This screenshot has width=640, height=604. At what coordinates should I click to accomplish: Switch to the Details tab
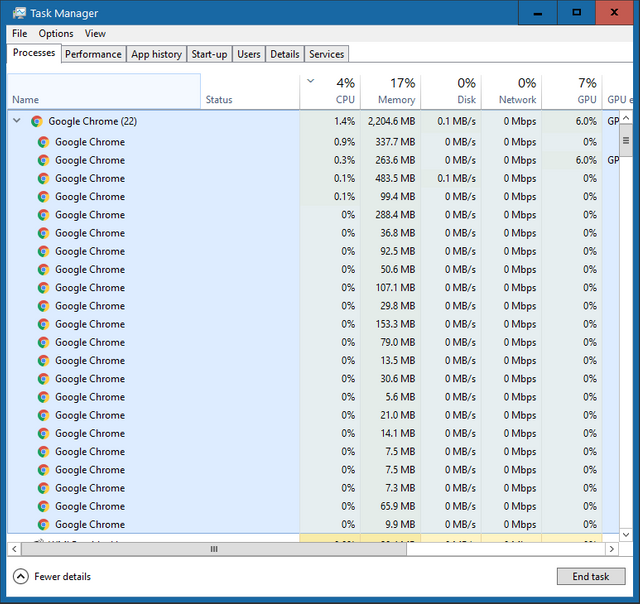tap(284, 54)
